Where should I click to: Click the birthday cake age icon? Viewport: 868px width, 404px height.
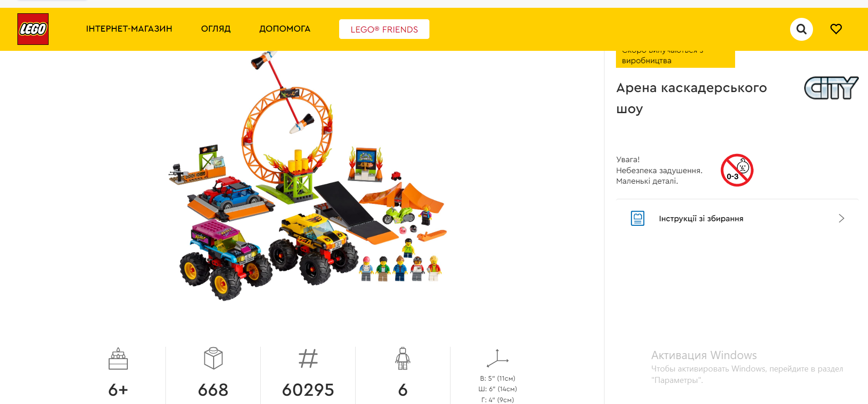[x=118, y=358]
